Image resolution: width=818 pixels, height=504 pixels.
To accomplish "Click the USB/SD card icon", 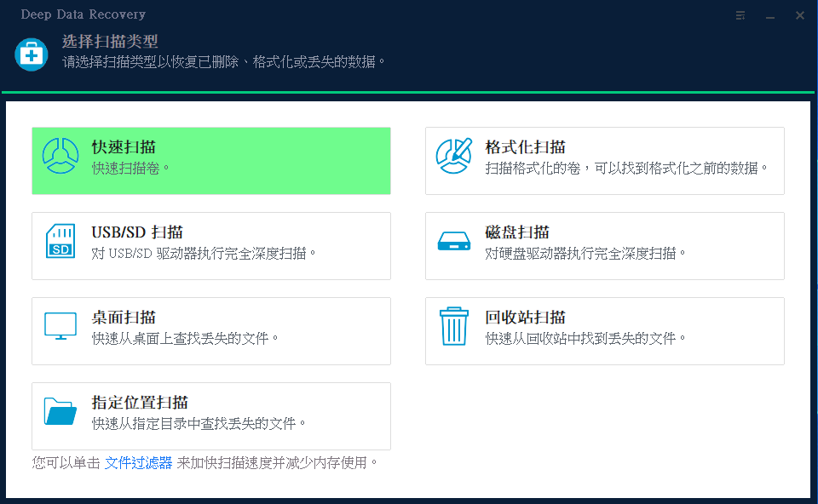I will [x=60, y=241].
